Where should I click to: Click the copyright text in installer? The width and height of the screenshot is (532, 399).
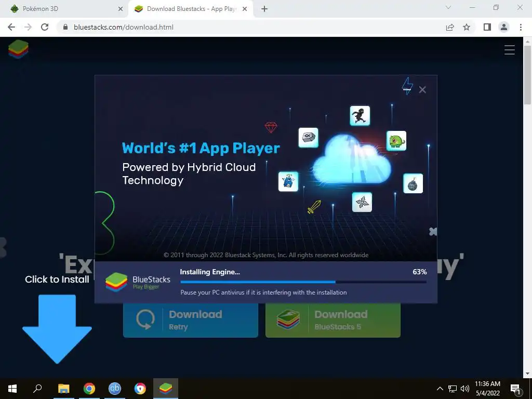pyautogui.click(x=266, y=255)
